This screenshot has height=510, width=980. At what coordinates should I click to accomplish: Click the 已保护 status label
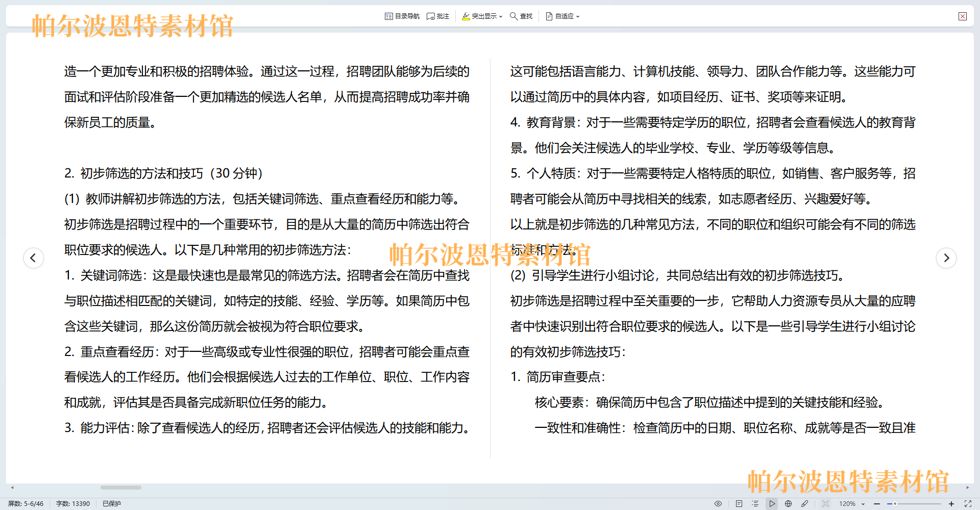(112, 503)
